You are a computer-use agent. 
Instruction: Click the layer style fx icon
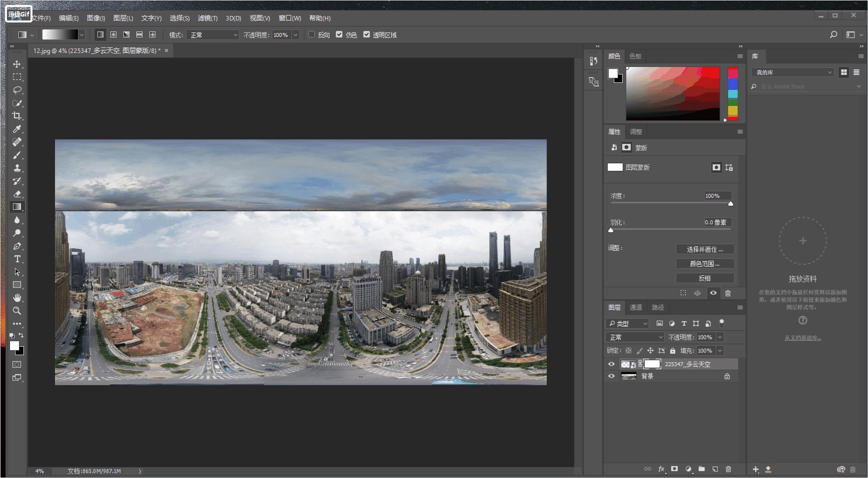click(661, 469)
